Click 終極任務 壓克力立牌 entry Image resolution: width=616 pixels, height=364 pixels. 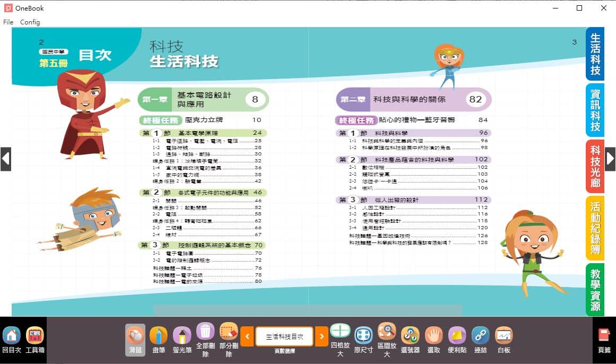tap(201, 120)
